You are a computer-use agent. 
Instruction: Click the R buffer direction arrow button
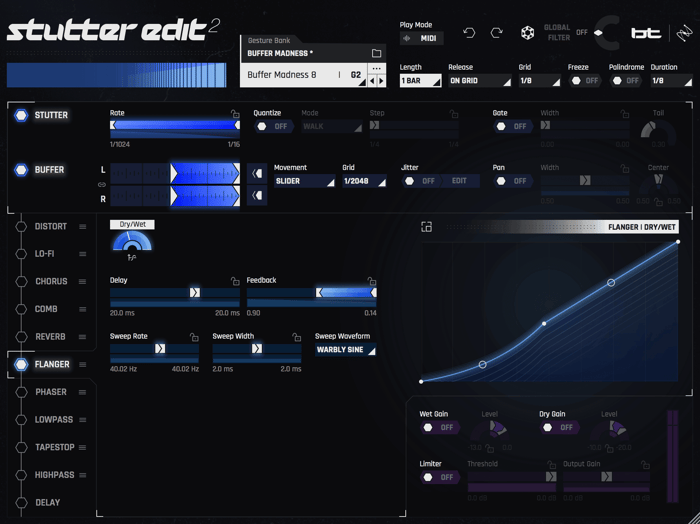pos(257,195)
